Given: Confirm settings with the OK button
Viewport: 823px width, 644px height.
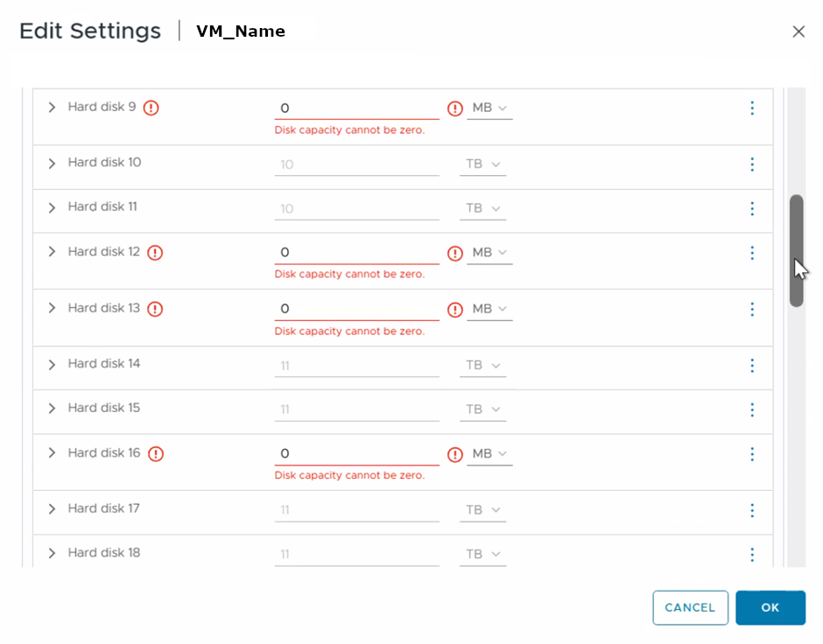Looking at the screenshot, I should (x=770, y=607).
